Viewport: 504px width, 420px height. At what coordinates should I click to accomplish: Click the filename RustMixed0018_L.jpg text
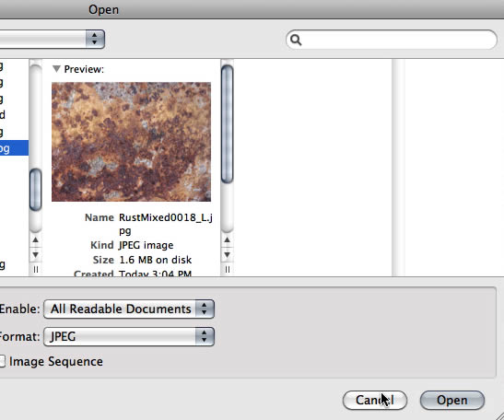(x=166, y=224)
